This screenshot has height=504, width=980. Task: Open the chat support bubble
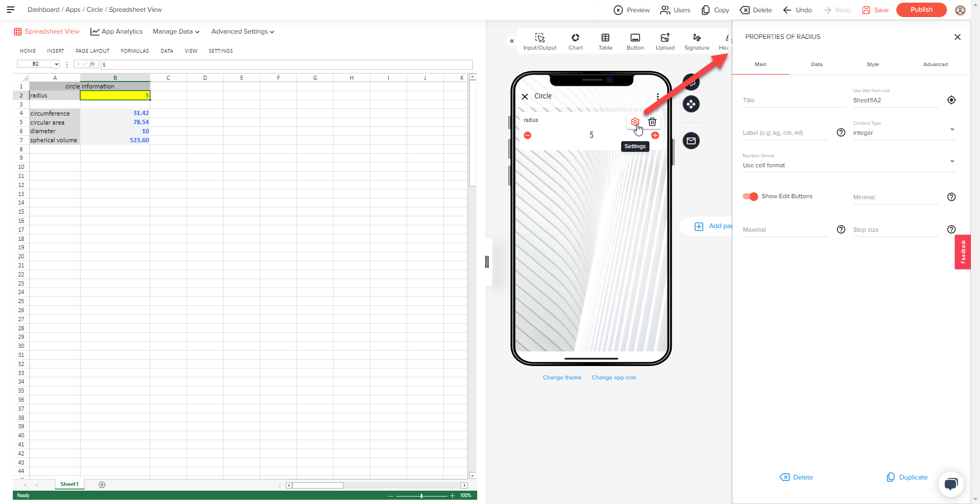coord(951,484)
